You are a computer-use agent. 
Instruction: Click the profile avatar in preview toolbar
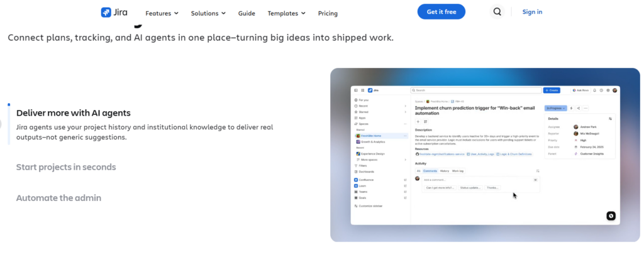[x=615, y=90]
